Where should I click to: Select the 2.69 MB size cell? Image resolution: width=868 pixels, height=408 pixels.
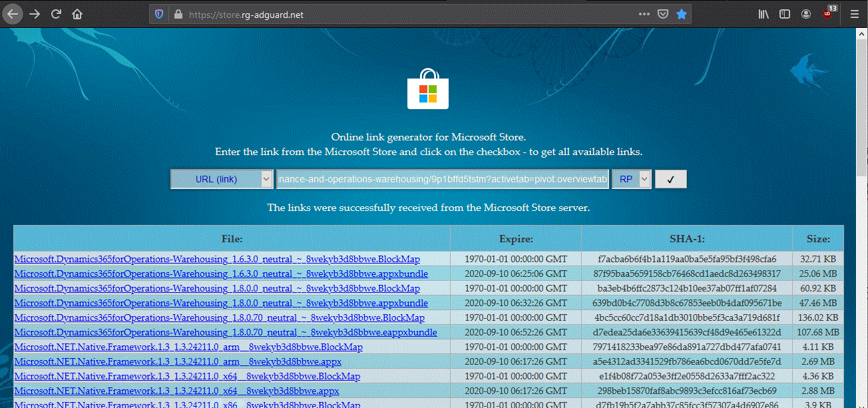coord(818,361)
